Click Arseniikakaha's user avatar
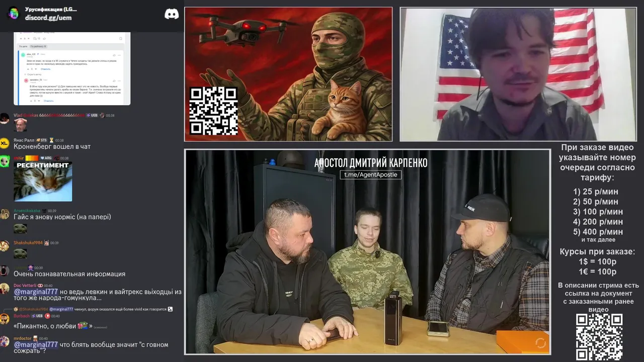644x362 pixels. coord(5,214)
